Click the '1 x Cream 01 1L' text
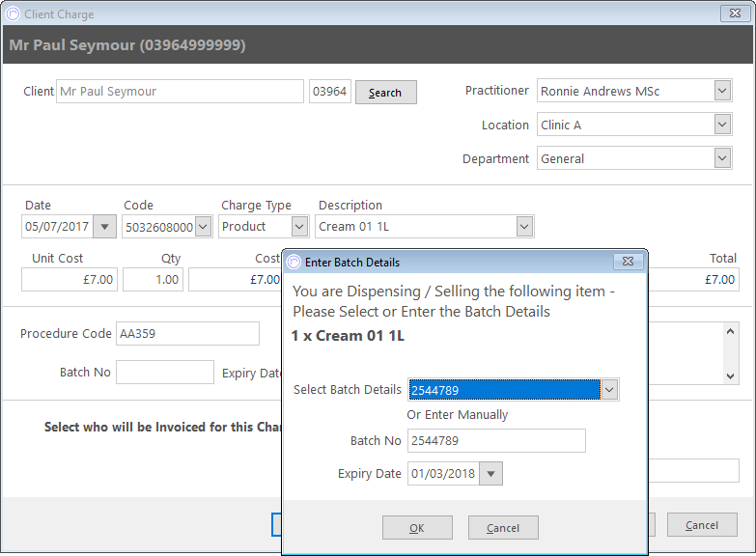The image size is (756, 556). pos(349,336)
